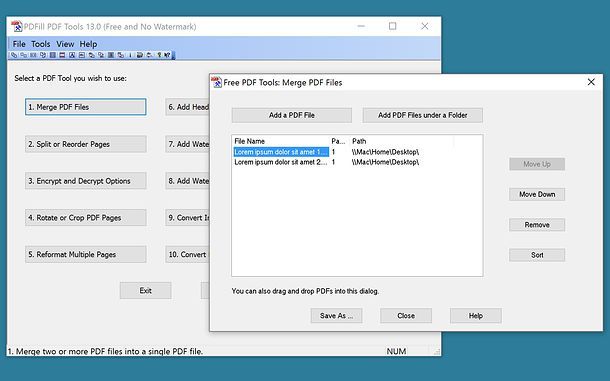610x381 pixels.
Task: Maximize the PDFill PDF Tools main window
Action: tap(393, 26)
